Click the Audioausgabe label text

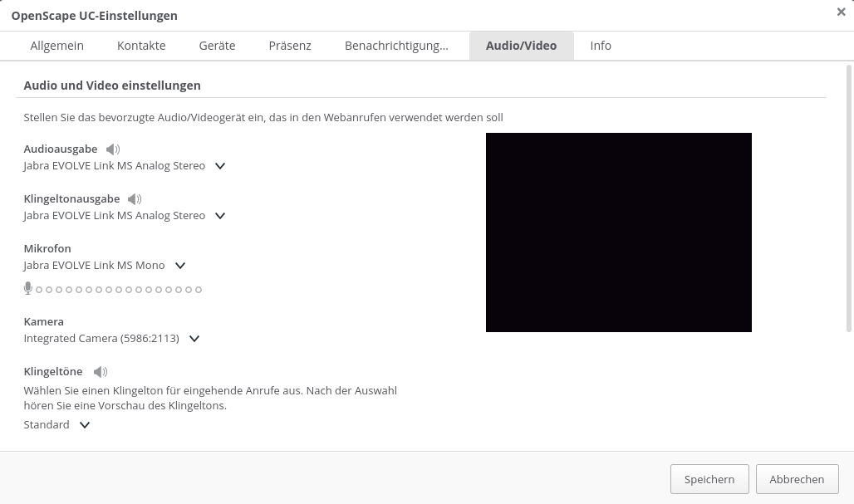[61, 149]
